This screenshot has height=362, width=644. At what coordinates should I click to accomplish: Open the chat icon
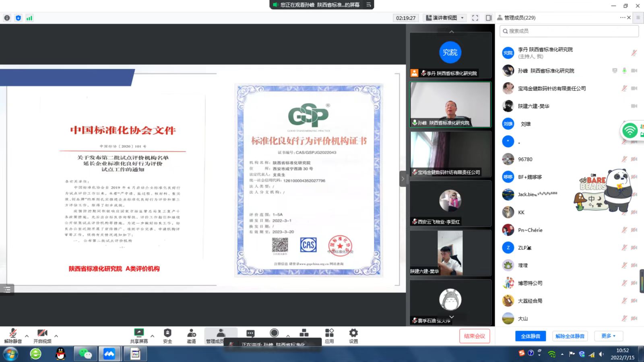pyautogui.click(x=250, y=333)
